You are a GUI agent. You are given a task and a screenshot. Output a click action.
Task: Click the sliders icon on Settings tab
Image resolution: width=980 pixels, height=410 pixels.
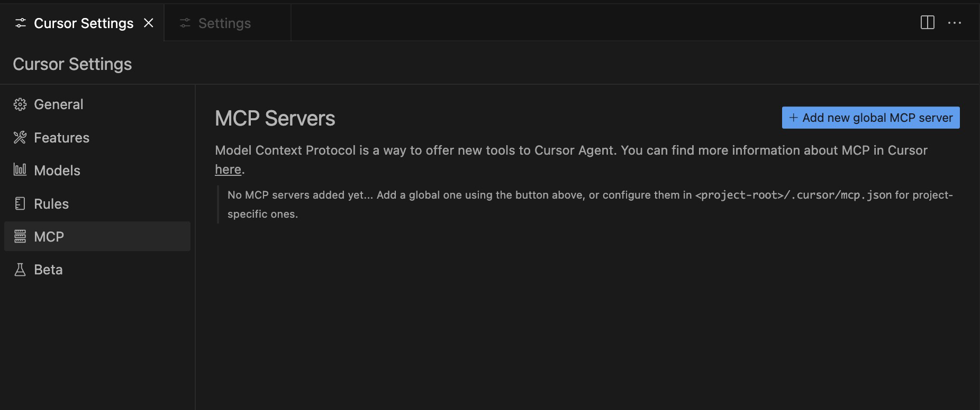[185, 23]
